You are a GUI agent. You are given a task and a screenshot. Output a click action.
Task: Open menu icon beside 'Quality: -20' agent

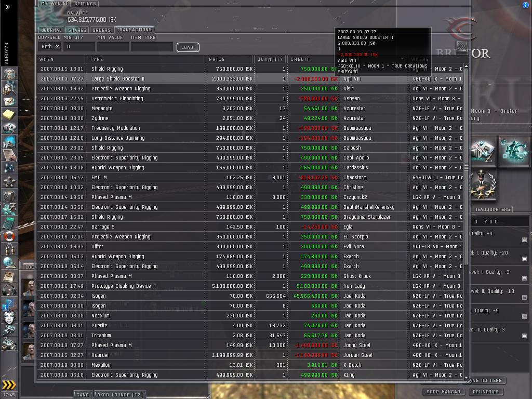(x=524, y=259)
